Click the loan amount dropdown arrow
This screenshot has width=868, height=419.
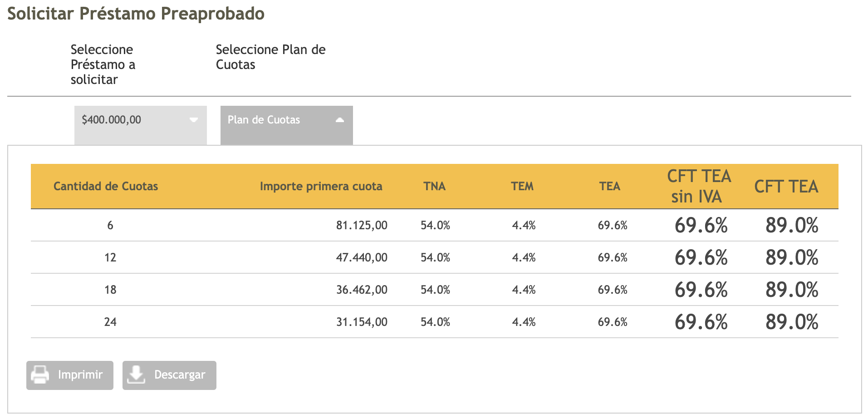coord(194,120)
